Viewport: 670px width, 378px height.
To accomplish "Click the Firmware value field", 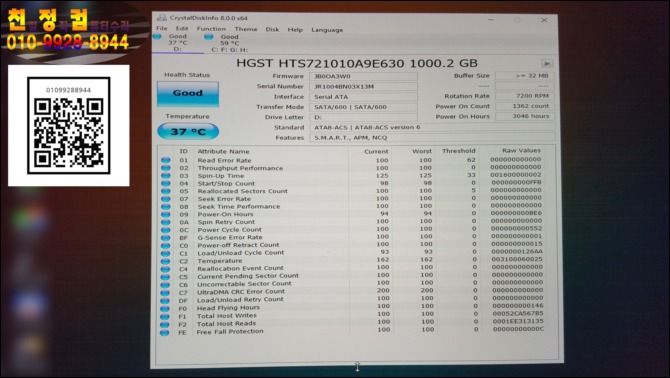I will click(363, 76).
